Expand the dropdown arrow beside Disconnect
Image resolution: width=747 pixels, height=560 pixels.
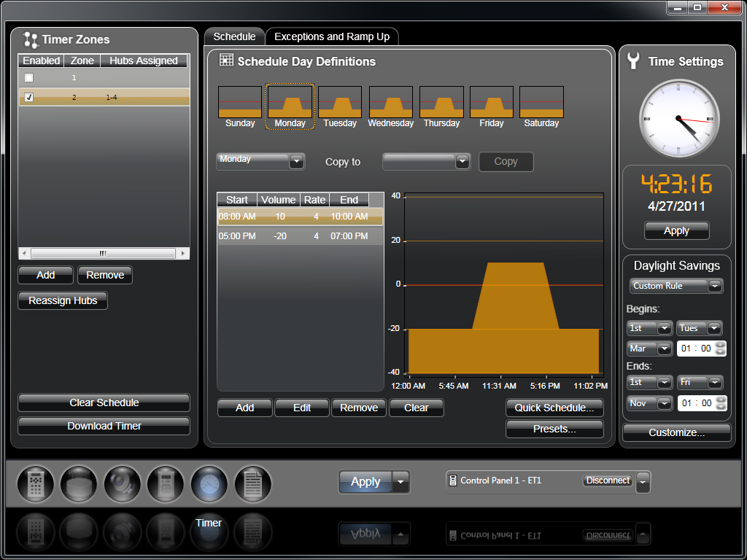click(x=643, y=482)
